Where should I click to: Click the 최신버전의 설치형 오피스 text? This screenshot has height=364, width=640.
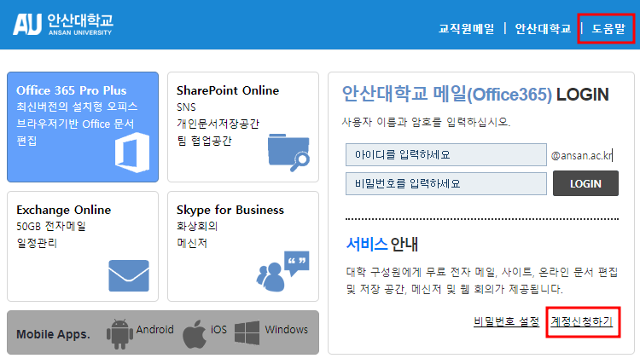(x=77, y=107)
